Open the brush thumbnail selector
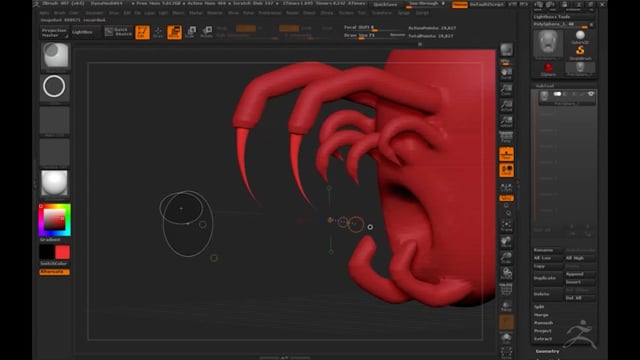 [x=55, y=56]
